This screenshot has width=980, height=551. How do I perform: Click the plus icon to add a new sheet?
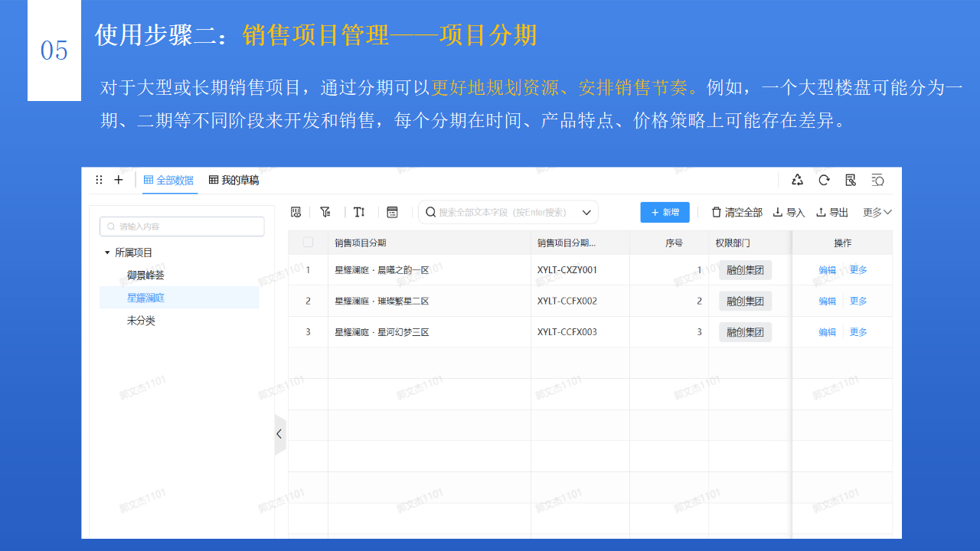click(x=118, y=180)
